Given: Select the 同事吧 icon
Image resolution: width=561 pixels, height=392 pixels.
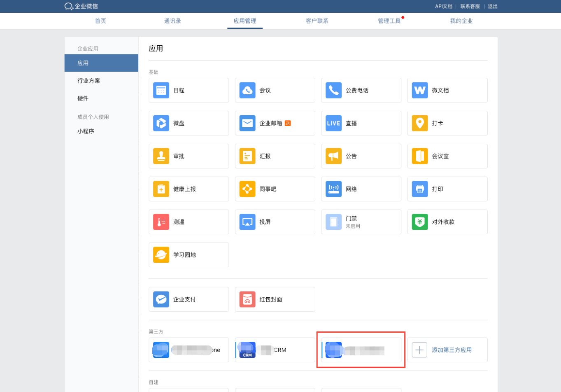Looking at the screenshot, I should [x=247, y=189].
